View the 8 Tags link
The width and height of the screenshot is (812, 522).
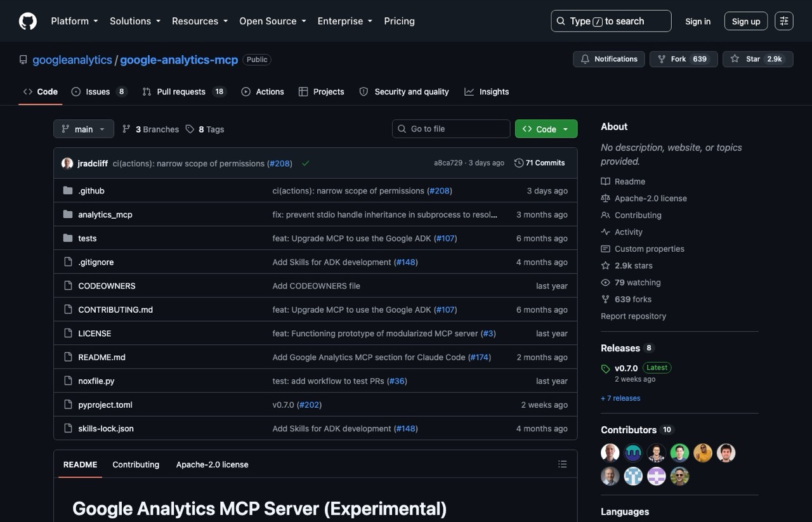click(x=205, y=129)
